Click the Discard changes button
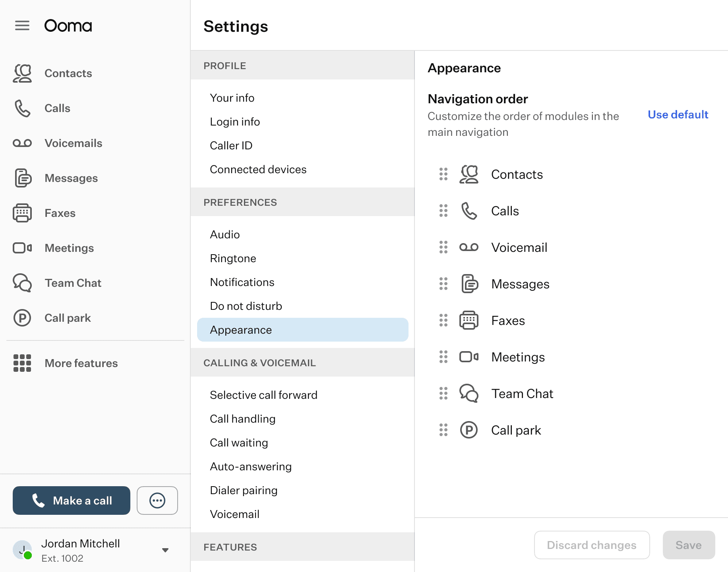The height and width of the screenshot is (572, 728). click(592, 545)
